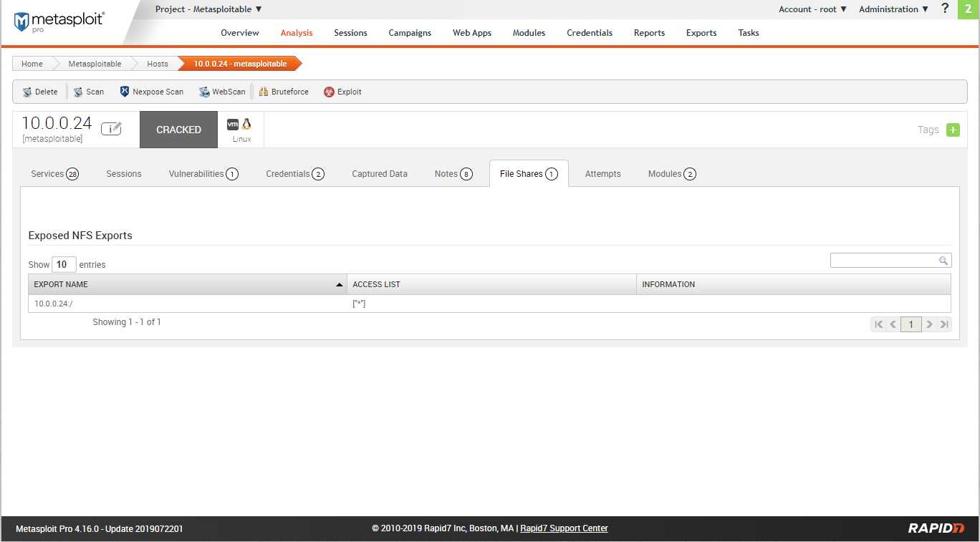Click the Linux penguin icon
980x542 pixels.
coord(246,124)
